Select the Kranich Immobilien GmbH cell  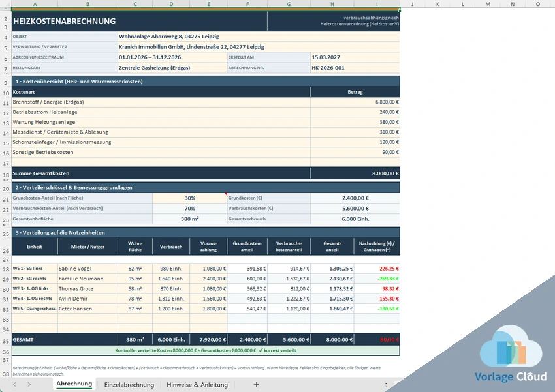pos(259,47)
